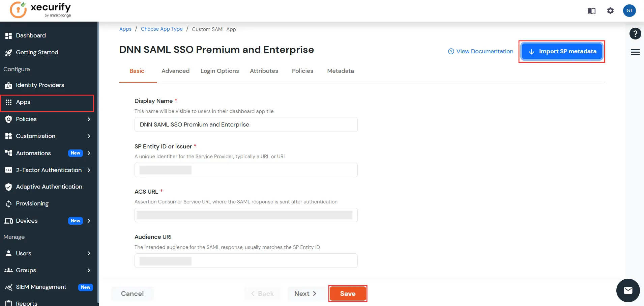644x306 pixels.
Task: Click the Save button
Action: point(348,294)
